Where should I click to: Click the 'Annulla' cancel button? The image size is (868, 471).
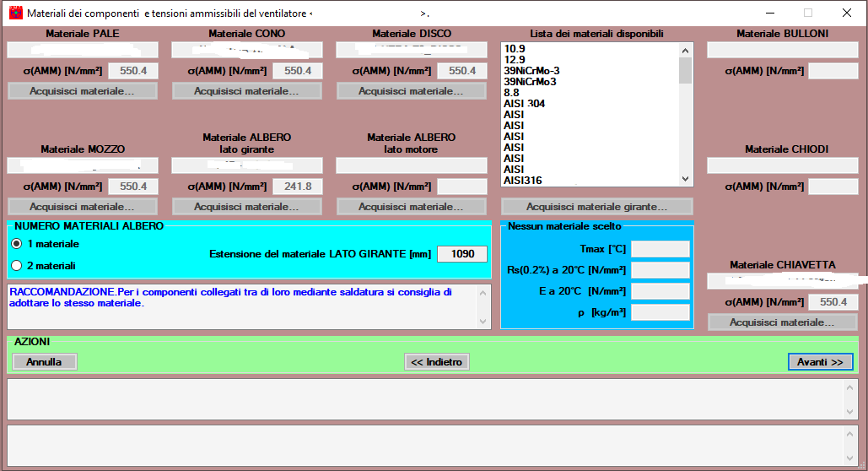(44, 361)
